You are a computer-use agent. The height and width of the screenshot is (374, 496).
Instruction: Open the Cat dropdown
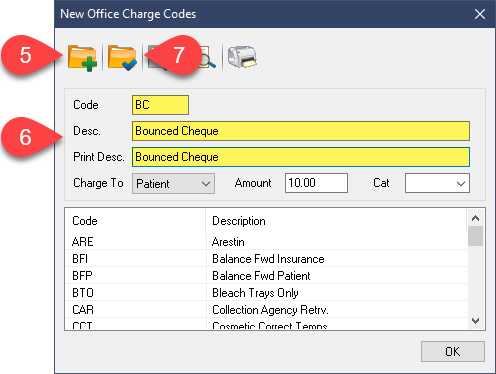(x=437, y=183)
